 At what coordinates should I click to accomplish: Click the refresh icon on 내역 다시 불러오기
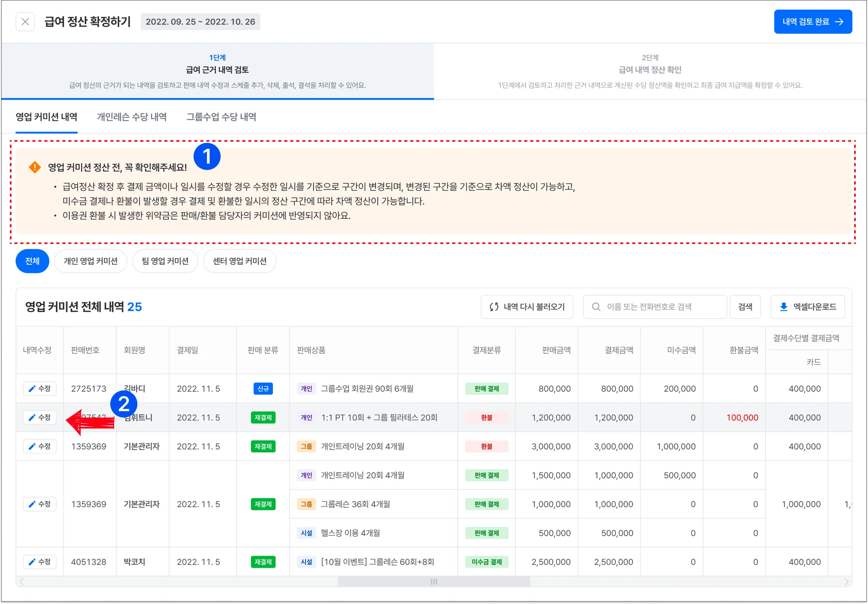click(494, 307)
